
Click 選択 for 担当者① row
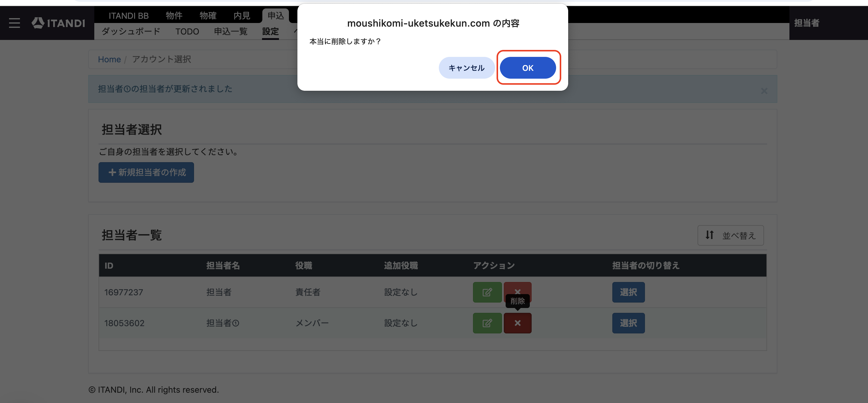click(628, 323)
